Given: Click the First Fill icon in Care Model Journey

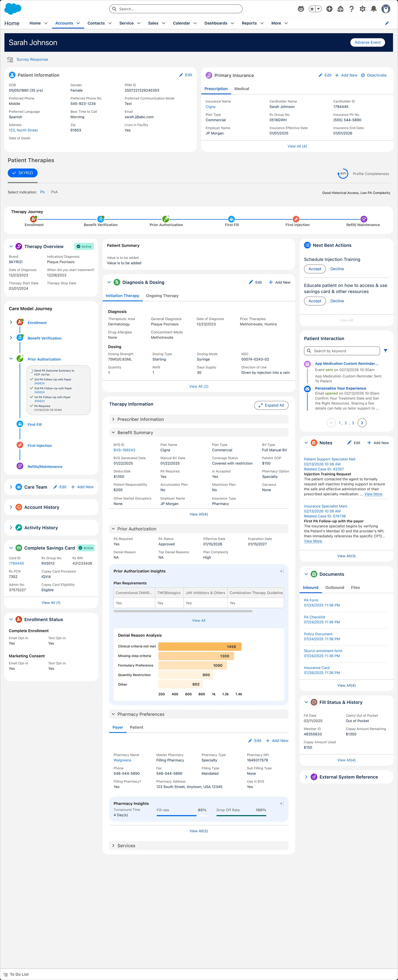Looking at the screenshot, I should (x=20, y=424).
